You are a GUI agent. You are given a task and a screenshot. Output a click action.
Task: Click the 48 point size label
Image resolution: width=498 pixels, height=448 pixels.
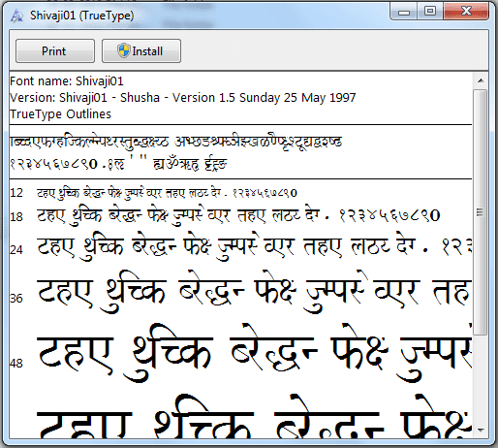[16, 364]
